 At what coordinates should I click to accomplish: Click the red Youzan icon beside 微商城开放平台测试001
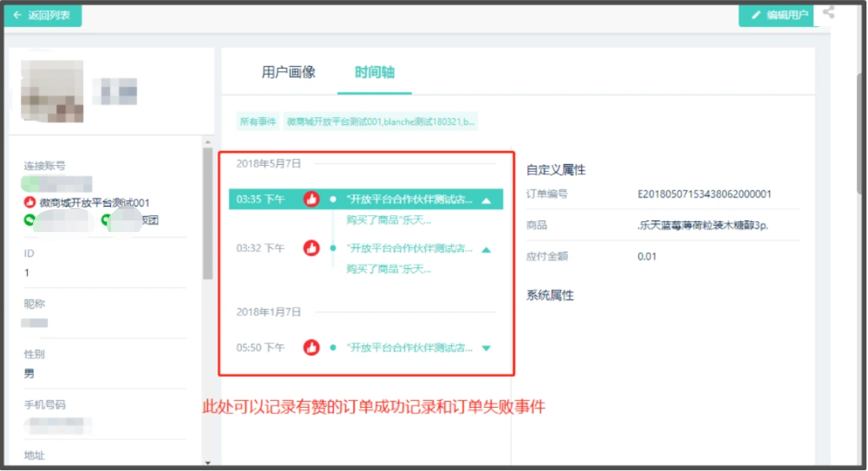tap(29, 203)
